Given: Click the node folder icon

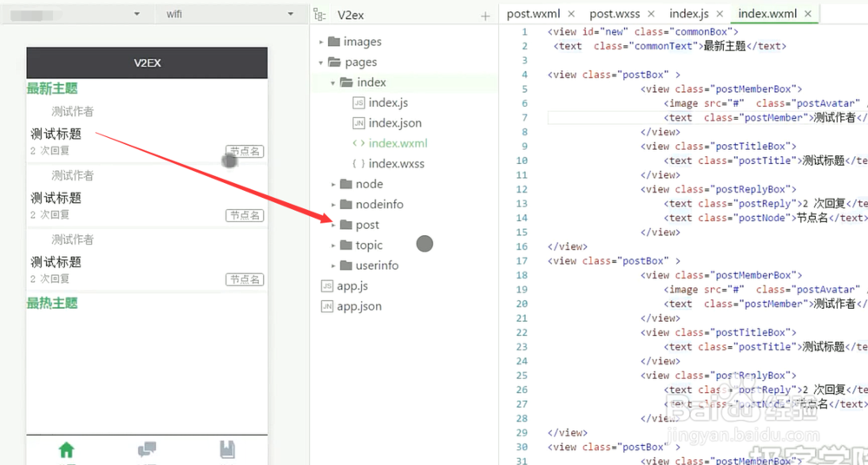Looking at the screenshot, I should click(346, 184).
